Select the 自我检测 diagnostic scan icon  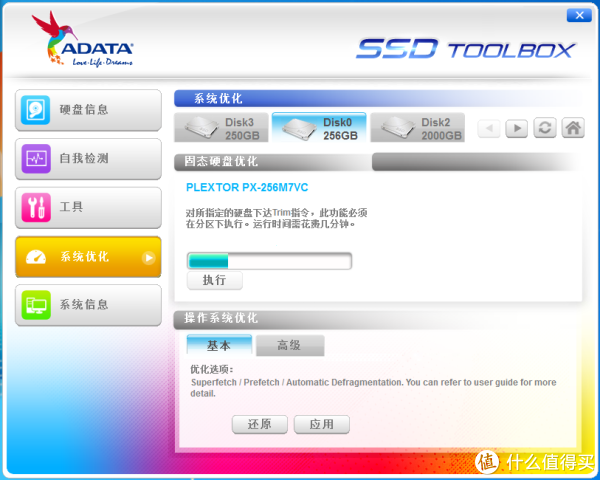[36, 158]
